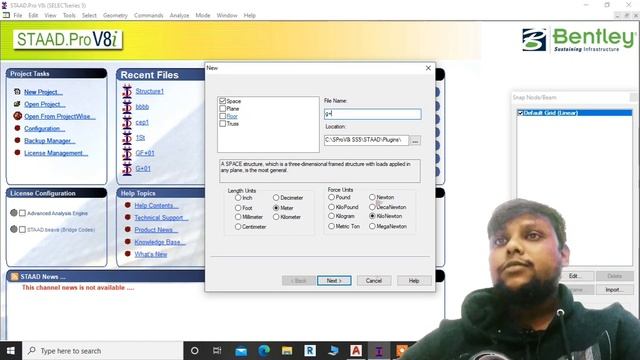Select Inch length unit

pos(238,198)
